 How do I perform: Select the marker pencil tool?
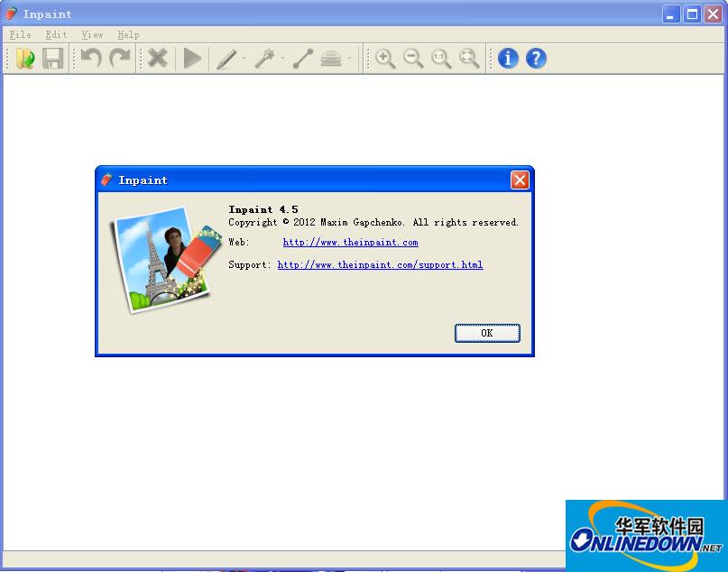coord(227,59)
